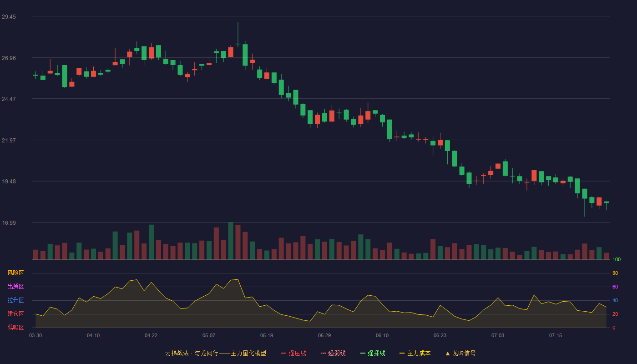
Task: Select the 低吸区 zone label
Action: pyautogui.click(x=15, y=327)
